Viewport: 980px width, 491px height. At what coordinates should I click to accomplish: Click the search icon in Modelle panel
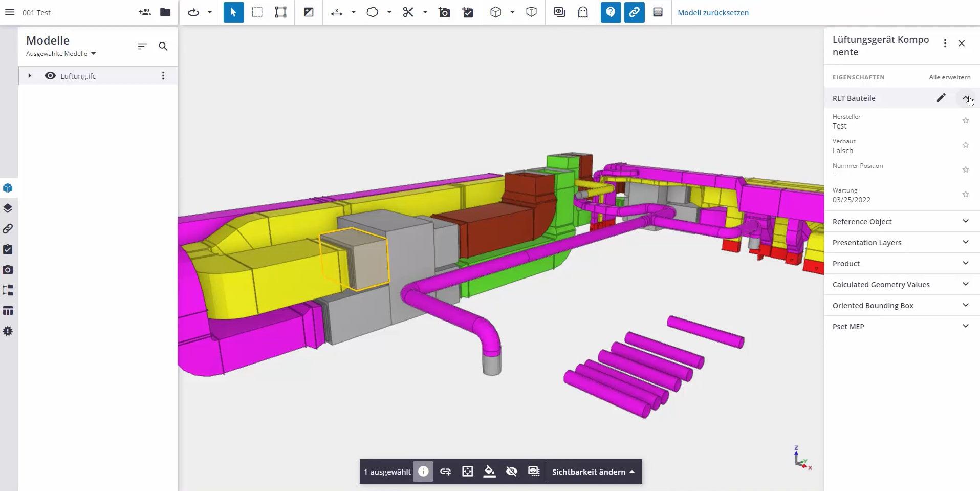click(x=163, y=47)
